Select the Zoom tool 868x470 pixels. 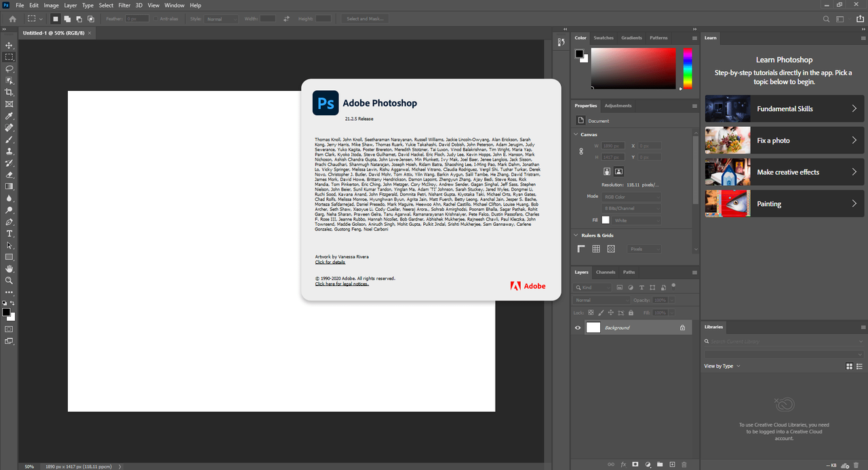tap(9, 280)
